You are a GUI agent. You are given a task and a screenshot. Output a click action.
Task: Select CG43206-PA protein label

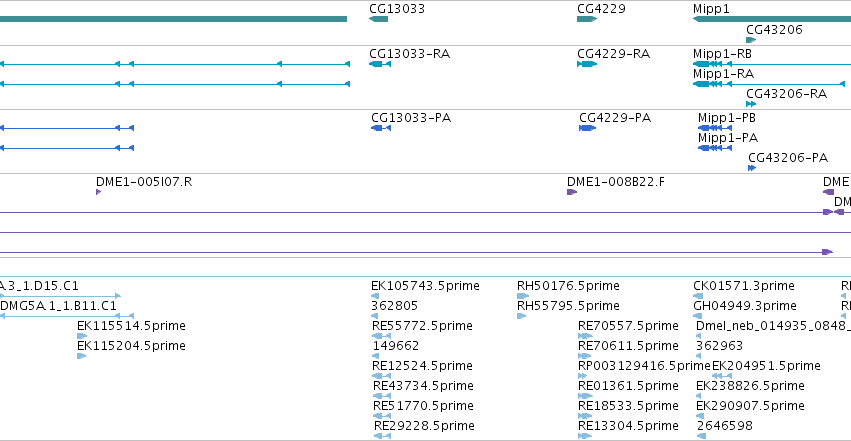click(x=788, y=158)
